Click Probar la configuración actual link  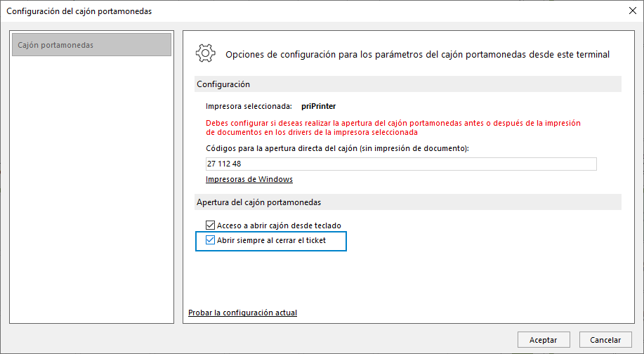pos(242,313)
